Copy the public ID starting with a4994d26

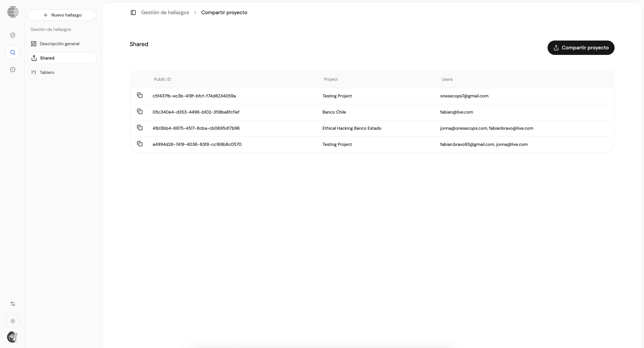[x=140, y=144]
